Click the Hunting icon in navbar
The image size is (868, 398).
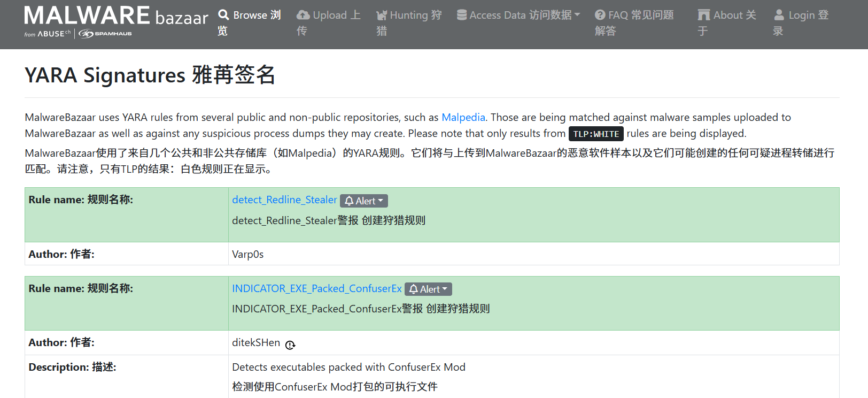(382, 15)
